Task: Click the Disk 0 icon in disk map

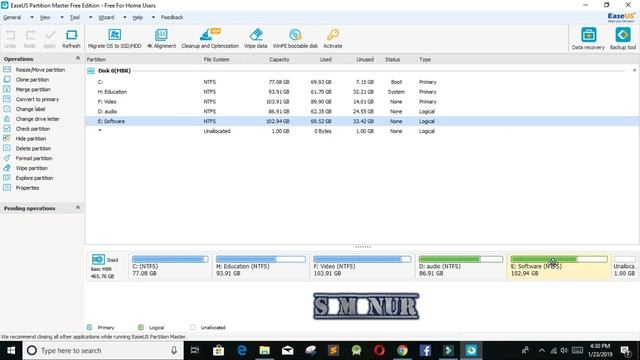Action: [98, 259]
